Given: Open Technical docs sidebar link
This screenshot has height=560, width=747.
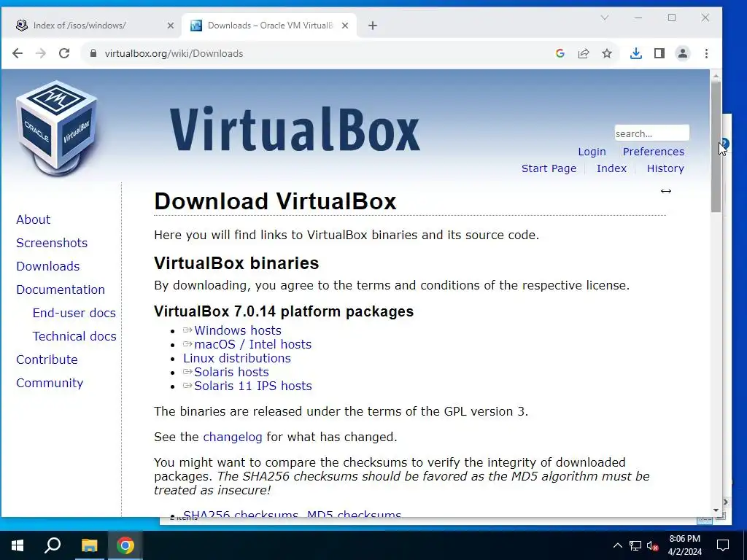Looking at the screenshot, I should tap(74, 336).
